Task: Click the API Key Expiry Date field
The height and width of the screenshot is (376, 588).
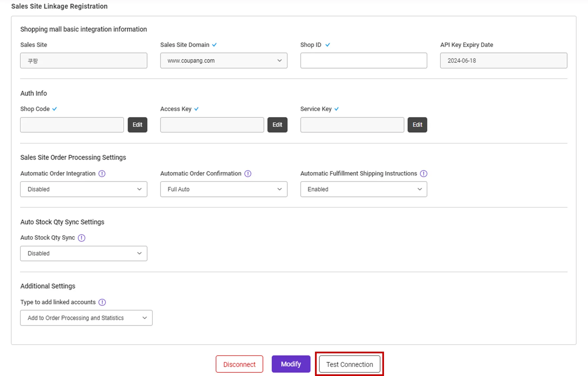Action: (503, 61)
